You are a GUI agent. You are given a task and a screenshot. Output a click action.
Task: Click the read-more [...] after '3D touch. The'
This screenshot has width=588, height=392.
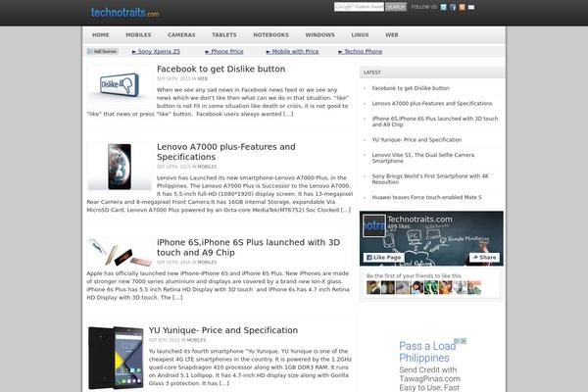tap(177, 298)
